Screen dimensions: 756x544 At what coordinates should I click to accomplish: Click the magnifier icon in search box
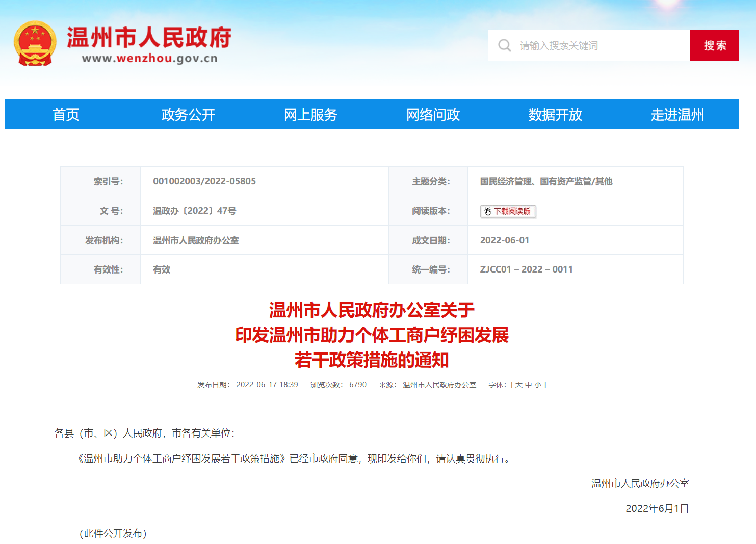tap(504, 45)
